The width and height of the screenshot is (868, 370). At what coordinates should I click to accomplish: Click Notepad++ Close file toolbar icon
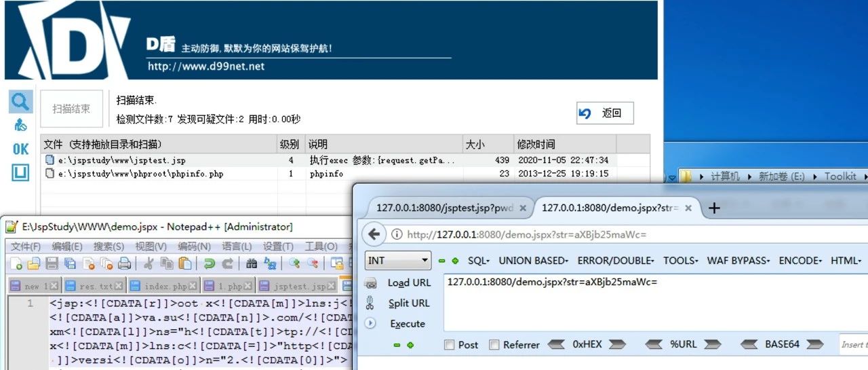pyautogui.click(x=88, y=263)
